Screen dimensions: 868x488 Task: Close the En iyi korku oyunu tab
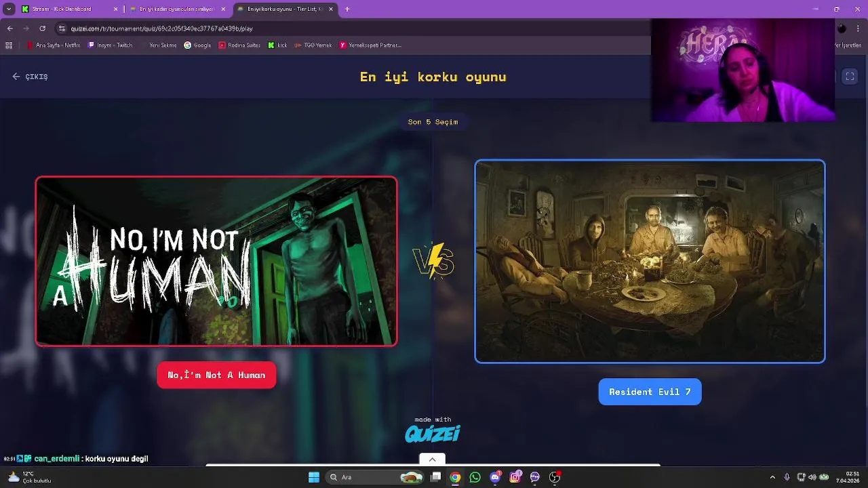coord(332,9)
